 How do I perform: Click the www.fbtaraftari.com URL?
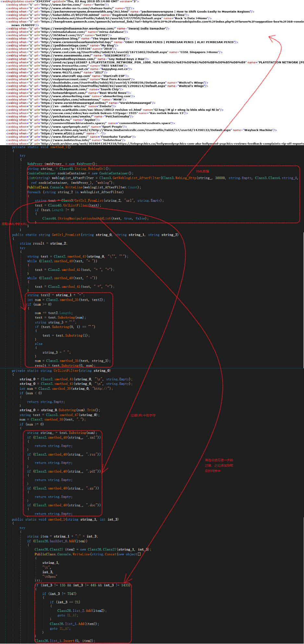[x=61, y=137]
